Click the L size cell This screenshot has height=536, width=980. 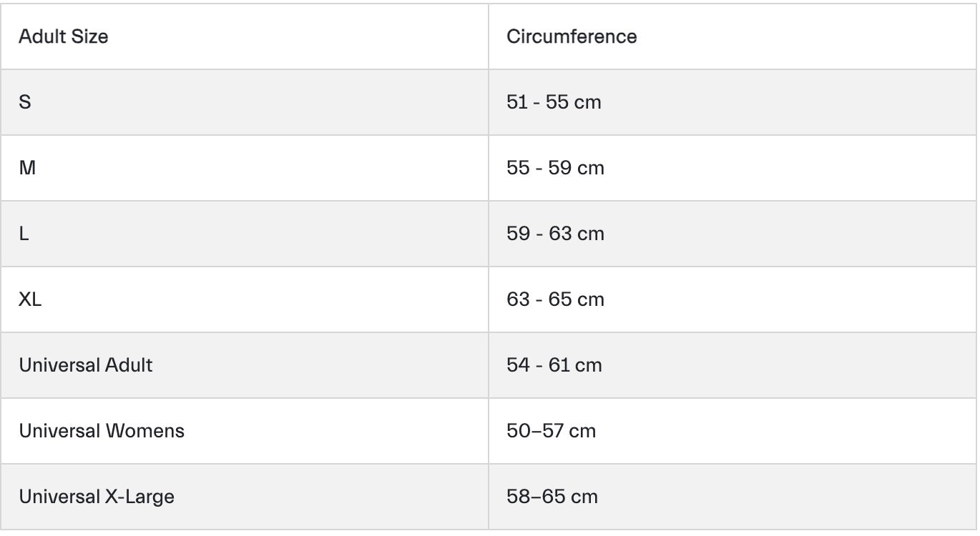click(x=24, y=234)
